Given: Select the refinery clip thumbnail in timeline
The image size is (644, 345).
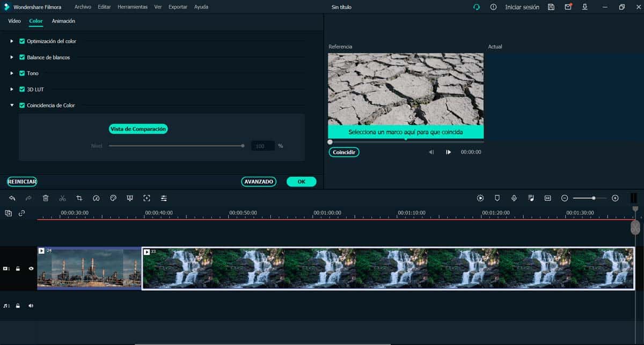Looking at the screenshot, I should [89, 268].
